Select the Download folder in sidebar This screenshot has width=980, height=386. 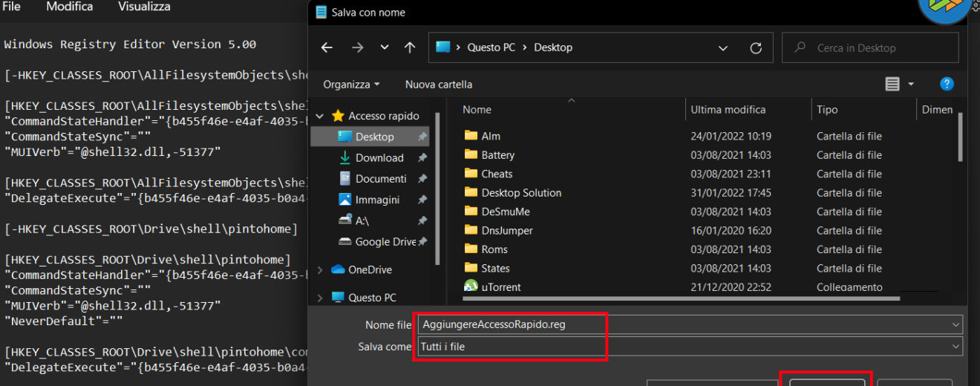(x=379, y=157)
